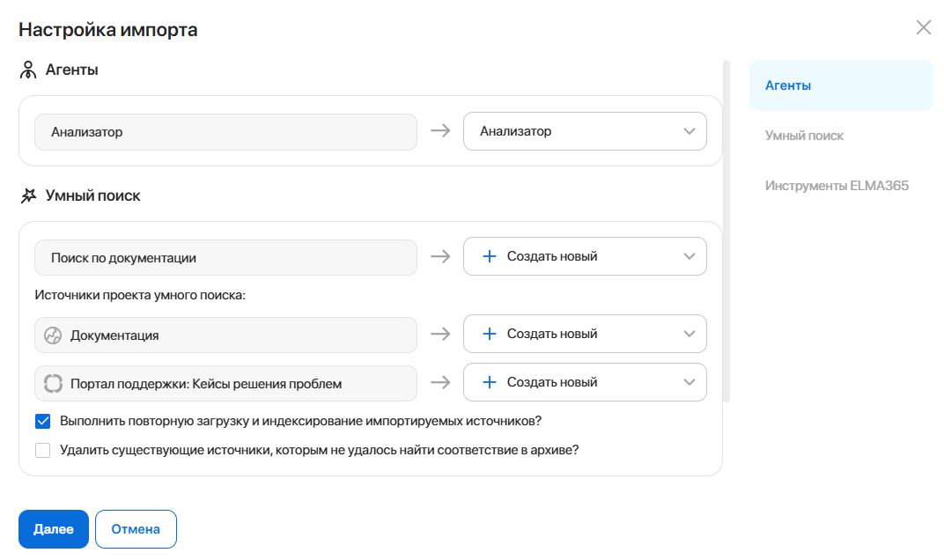The height and width of the screenshot is (560, 944).
Task: Expand the Документация source dropdown chevron
Action: coord(690,334)
